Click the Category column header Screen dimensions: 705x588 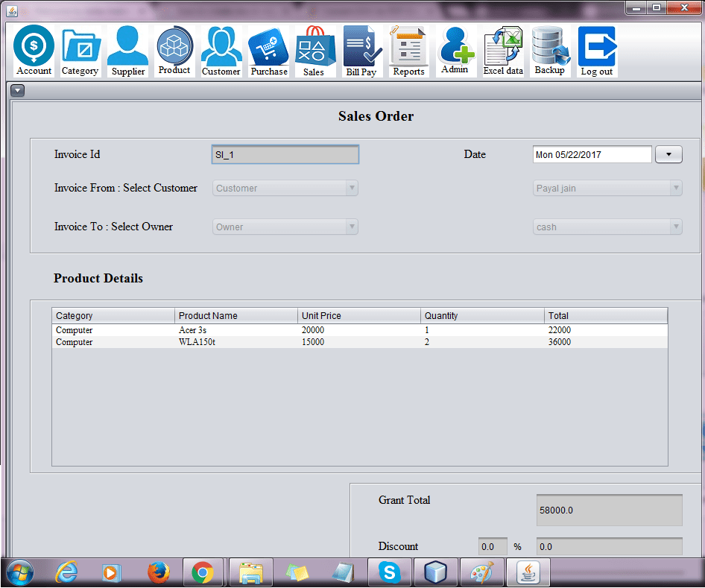[x=113, y=315]
